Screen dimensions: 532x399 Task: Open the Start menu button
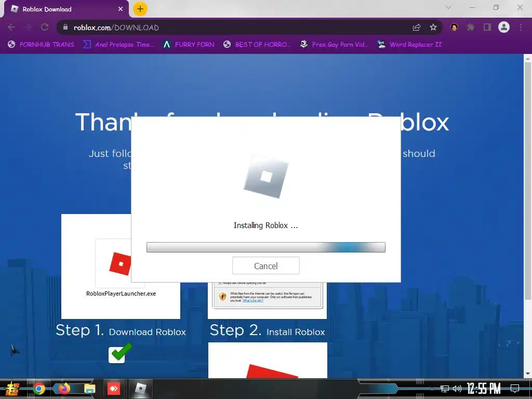click(12, 389)
